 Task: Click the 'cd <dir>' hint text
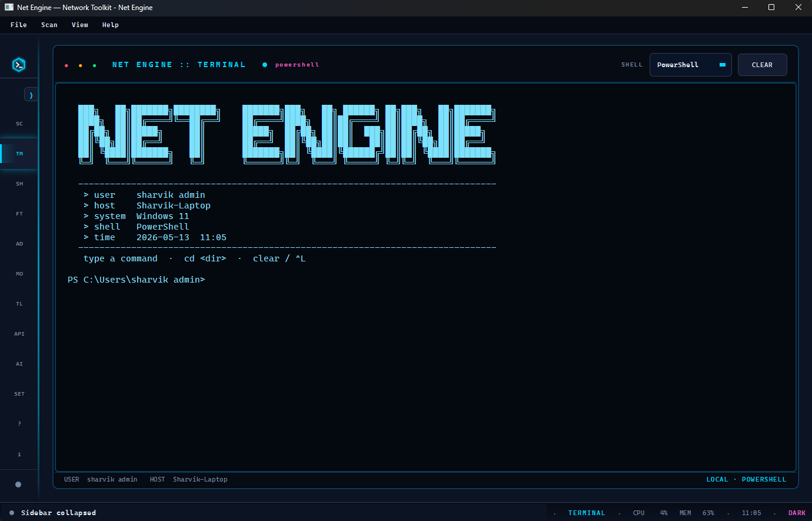point(205,258)
